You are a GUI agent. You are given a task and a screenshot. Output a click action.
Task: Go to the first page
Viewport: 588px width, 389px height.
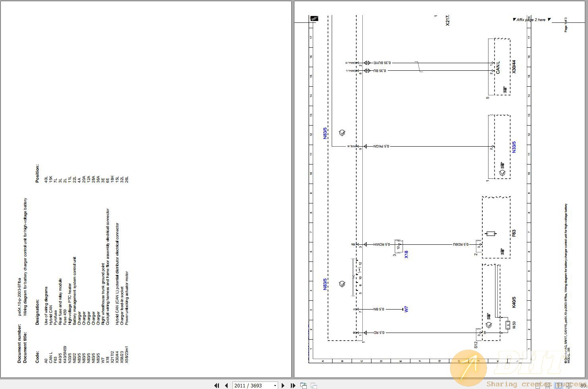coord(217,385)
